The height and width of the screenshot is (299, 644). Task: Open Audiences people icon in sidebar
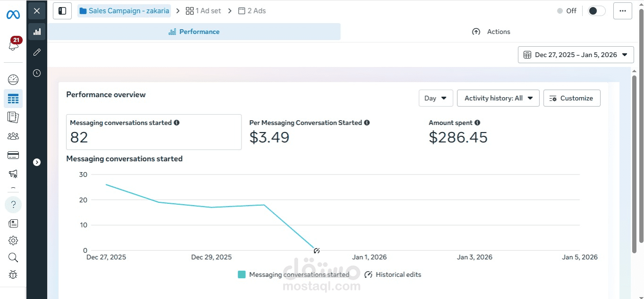point(13,136)
